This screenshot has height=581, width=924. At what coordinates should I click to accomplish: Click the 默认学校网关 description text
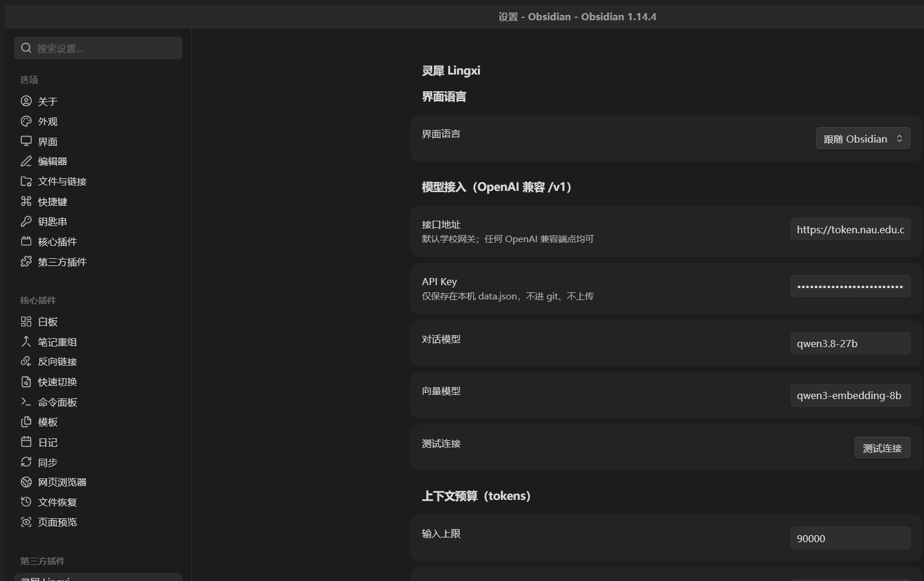click(x=508, y=239)
